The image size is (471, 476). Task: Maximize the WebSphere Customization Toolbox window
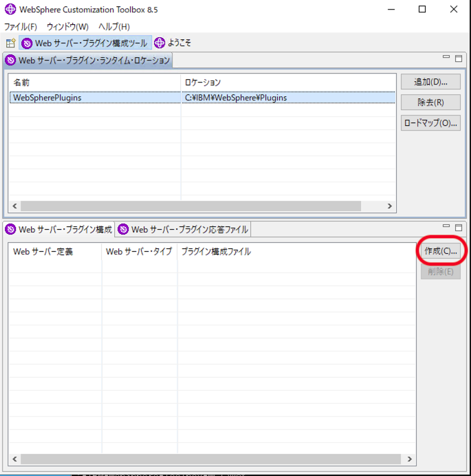pos(422,10)
